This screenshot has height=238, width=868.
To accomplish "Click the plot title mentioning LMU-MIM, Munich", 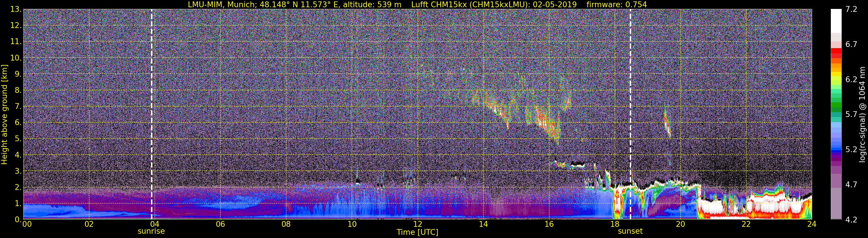I will click(417, 4).
